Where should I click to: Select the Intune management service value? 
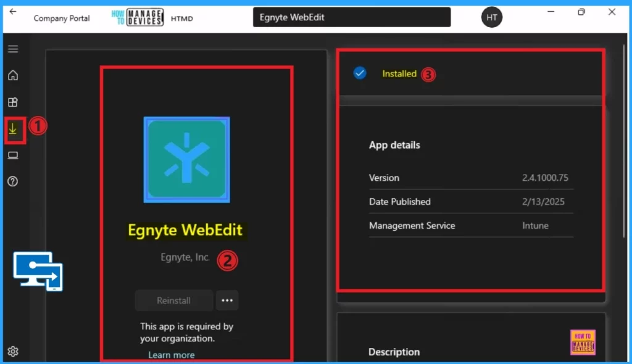(x=535, y=226)
